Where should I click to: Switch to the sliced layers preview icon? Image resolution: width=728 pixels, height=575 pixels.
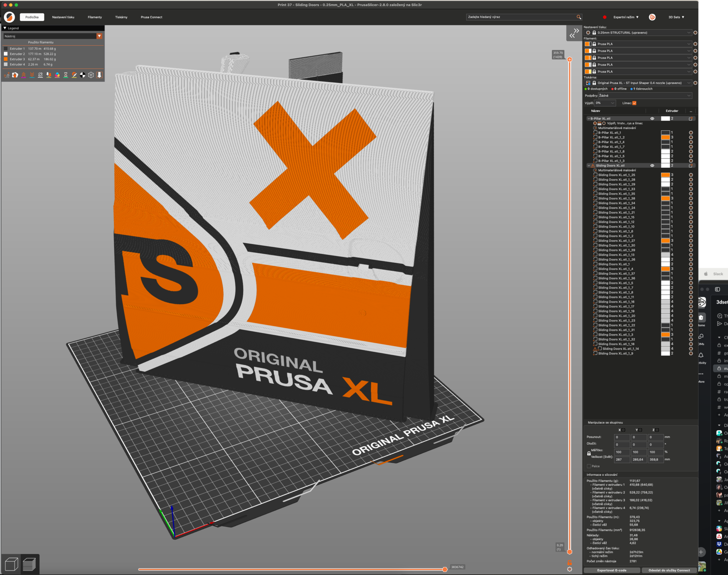[x=30, y=564]
